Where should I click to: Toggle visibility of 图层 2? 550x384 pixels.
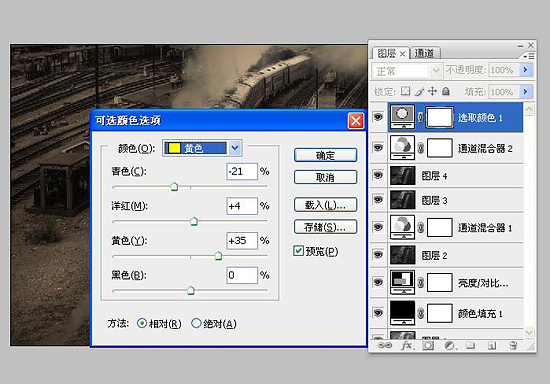pos(378,255)
